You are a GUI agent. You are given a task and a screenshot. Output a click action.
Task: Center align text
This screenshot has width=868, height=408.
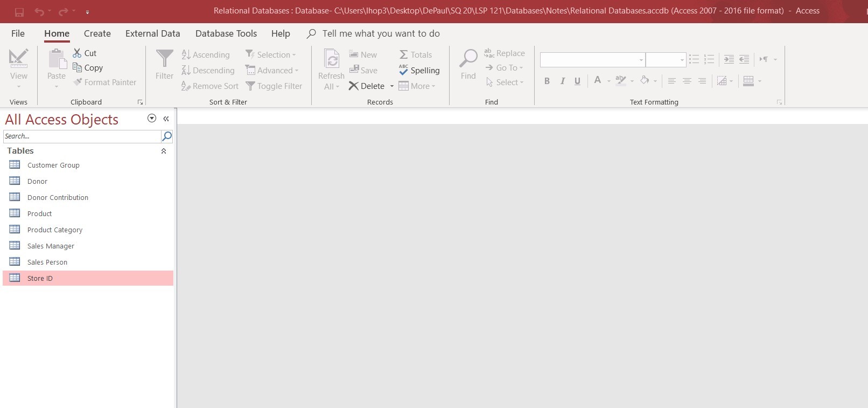pyautogui.click(x=687, y=81)
